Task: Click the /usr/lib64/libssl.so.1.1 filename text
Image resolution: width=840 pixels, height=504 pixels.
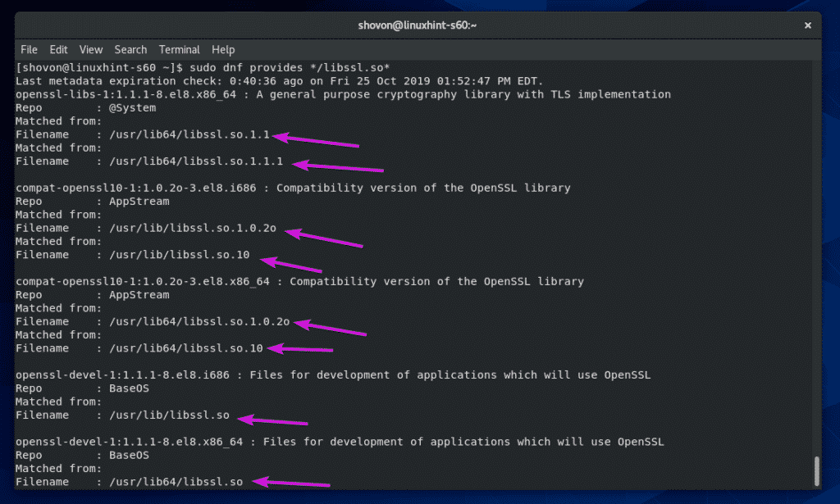Action: tap(189, 135)
